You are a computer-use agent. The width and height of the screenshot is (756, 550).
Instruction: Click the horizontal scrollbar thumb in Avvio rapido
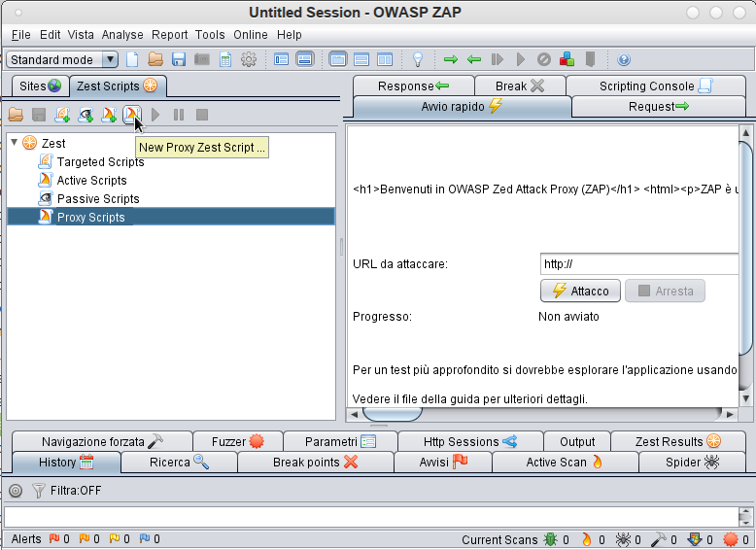pyautogui.click(x=392, y=414)
